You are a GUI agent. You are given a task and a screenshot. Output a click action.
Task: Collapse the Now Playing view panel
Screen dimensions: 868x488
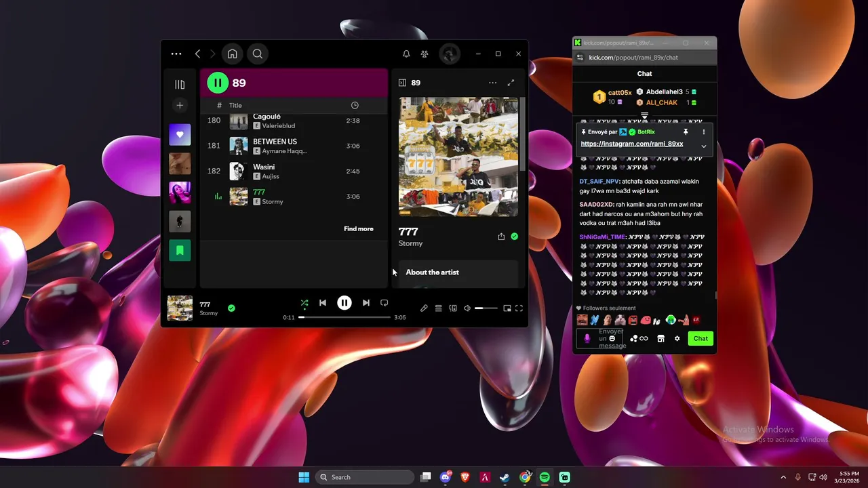[x=402, y=83]
